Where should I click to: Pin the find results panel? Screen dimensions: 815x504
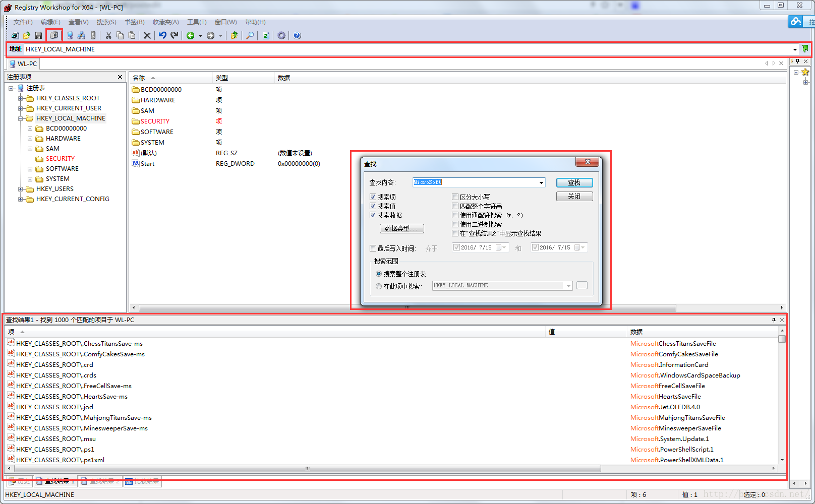pos(774,320)
